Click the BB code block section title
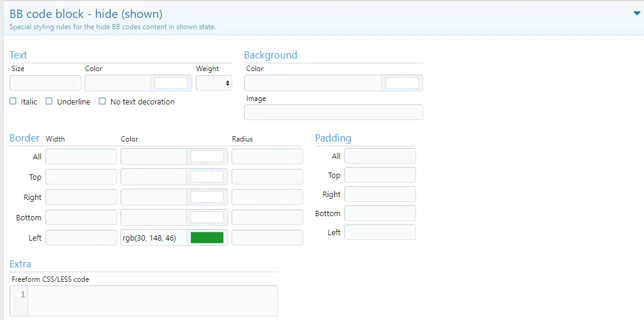Image resolution: width=644 pixels, height=320 pixels. pos(86,14)
